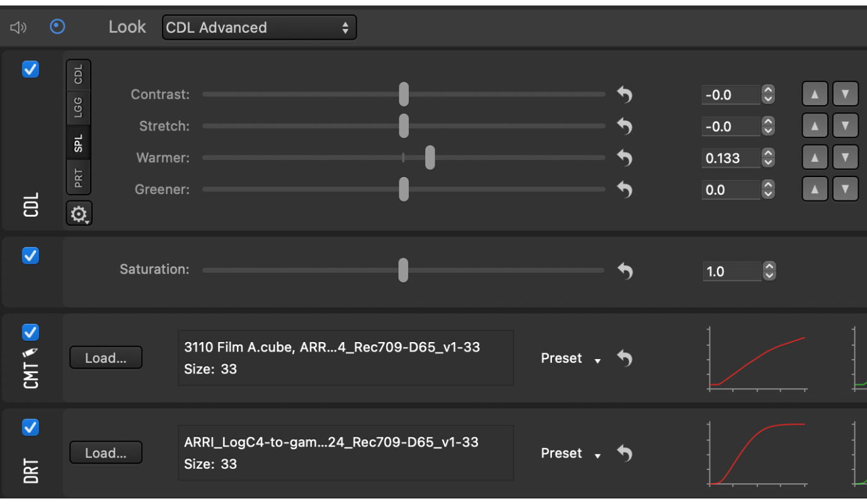Click the Load button for CMT

106,358
